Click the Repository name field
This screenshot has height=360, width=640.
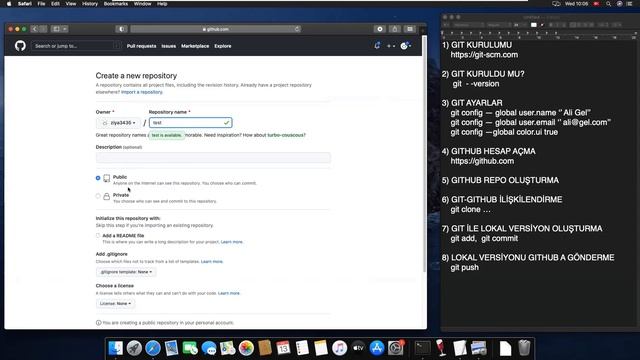(x=191, y=123)
